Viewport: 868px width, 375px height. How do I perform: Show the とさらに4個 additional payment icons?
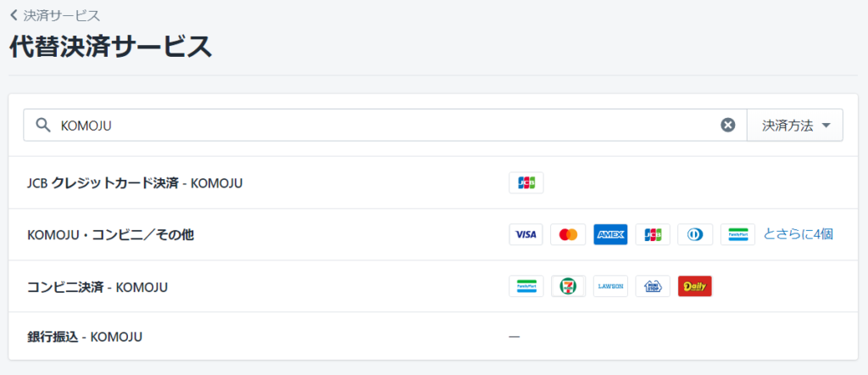click(x=798, y=234)
